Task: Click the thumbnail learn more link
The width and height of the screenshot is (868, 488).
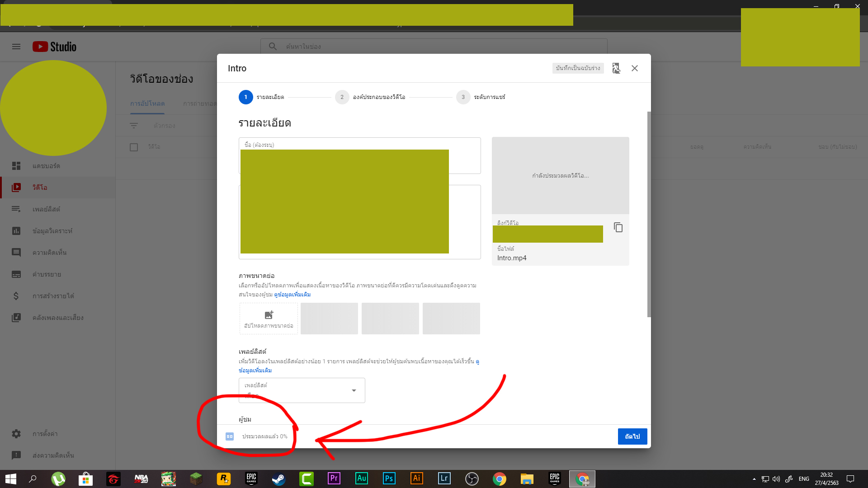Action: click(x=292, y=295)
